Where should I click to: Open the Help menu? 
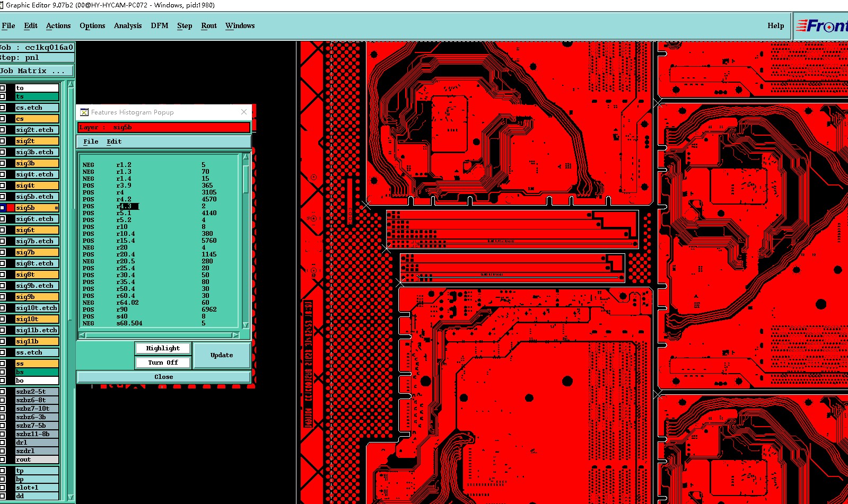tap(775, 25)
